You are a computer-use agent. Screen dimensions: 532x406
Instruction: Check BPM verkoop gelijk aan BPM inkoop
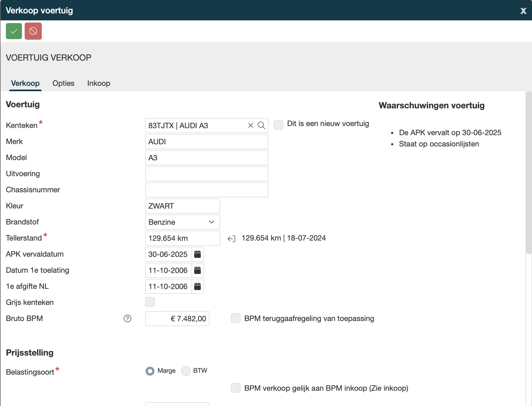236,388
